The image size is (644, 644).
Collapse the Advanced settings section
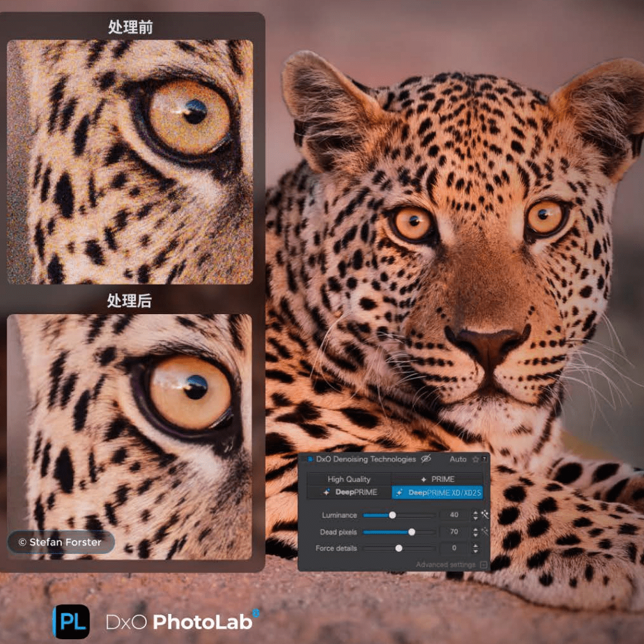[x=484, y=565]
